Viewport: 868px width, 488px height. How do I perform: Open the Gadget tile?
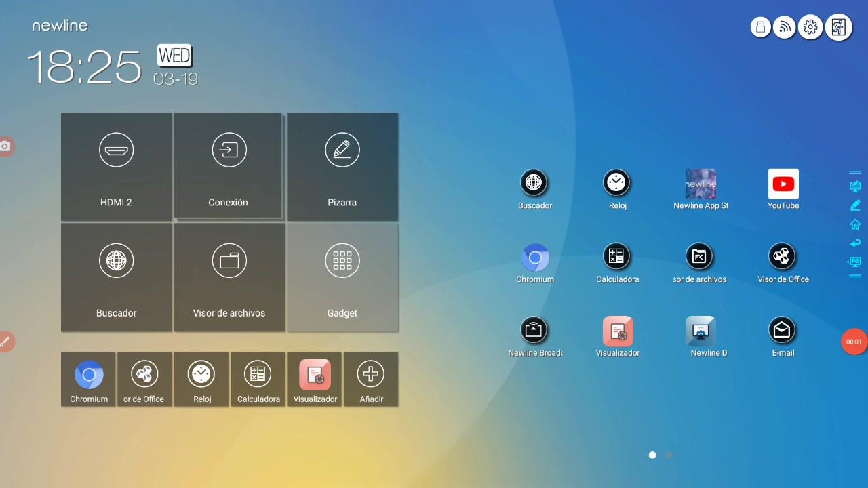coord(342,278)
